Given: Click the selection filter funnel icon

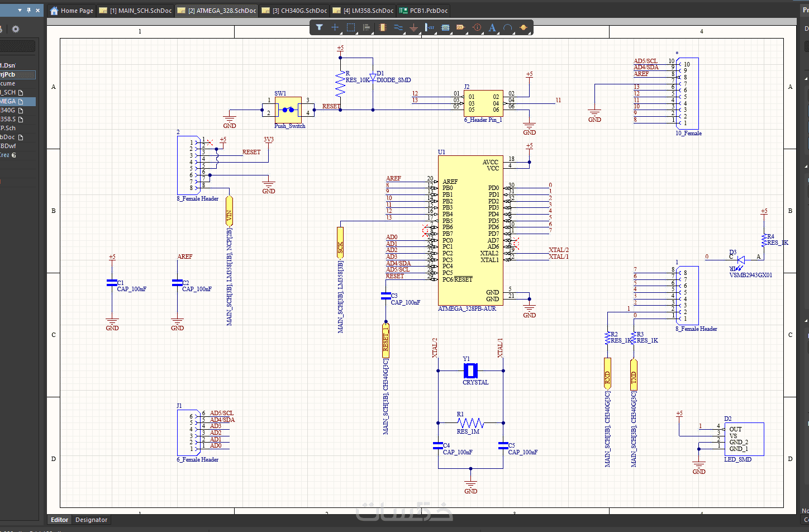Looking at the screenshot, I should [319, 27].
